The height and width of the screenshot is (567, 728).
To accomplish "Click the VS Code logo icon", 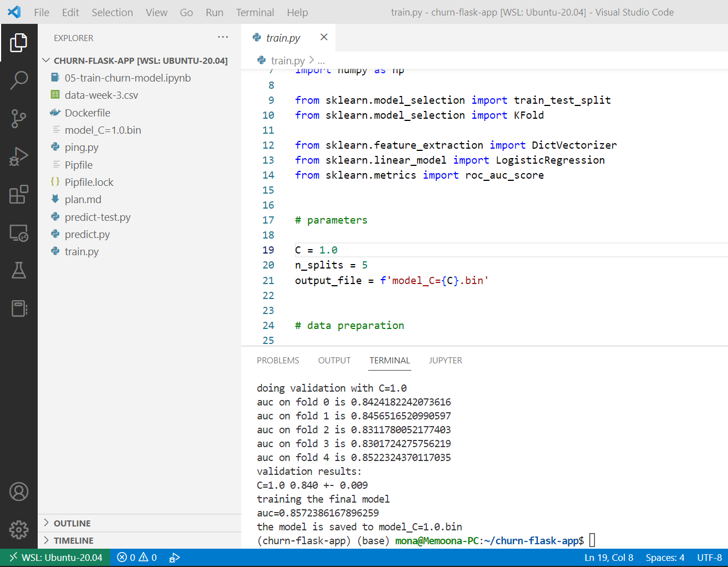I will coord(14,12).
